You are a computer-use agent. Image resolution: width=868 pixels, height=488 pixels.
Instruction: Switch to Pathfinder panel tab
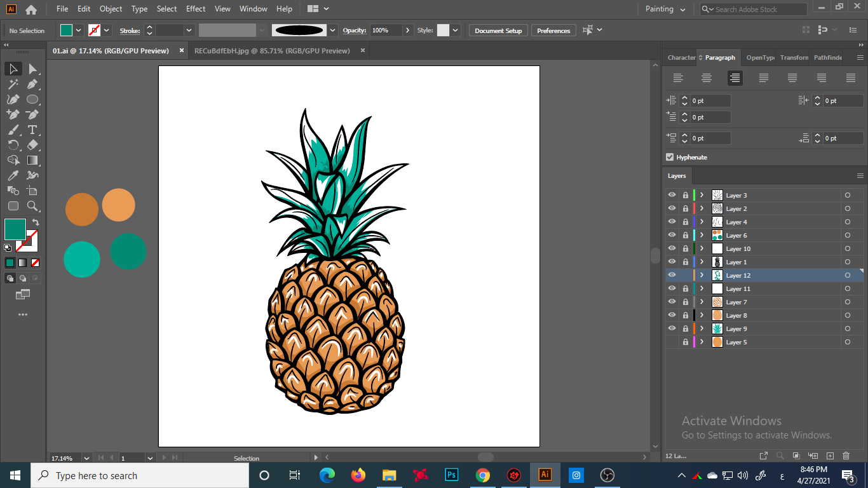pos(828,57)
